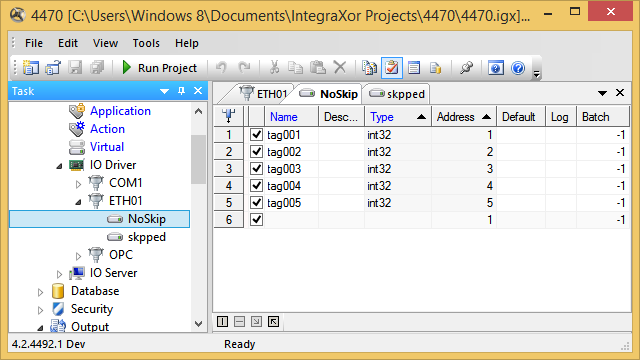Select the NoSkip tab
The height and width of the screenshot is (360, 640).
329,94
